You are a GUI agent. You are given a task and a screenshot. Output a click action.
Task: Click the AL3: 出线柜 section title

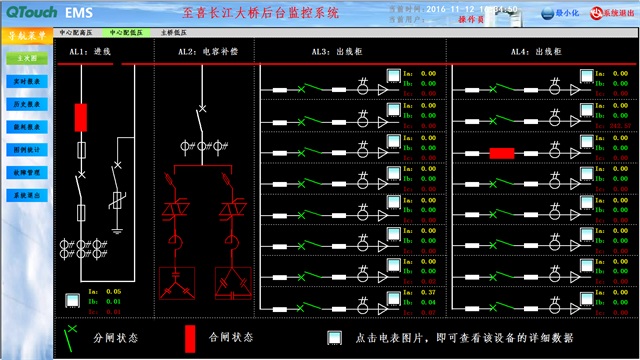[337, 52]
